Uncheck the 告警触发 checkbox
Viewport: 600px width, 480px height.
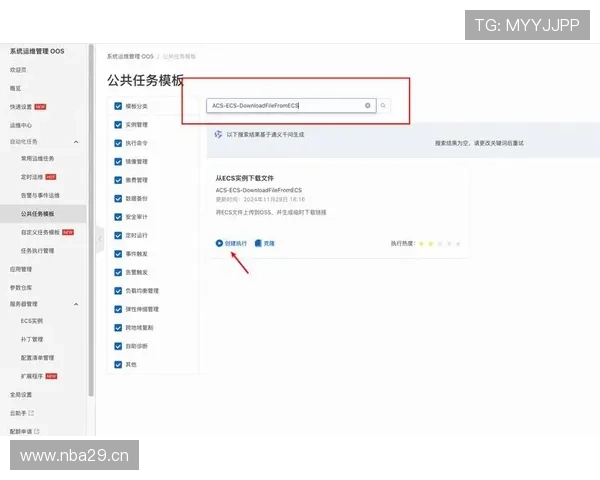tap(118, 272)
